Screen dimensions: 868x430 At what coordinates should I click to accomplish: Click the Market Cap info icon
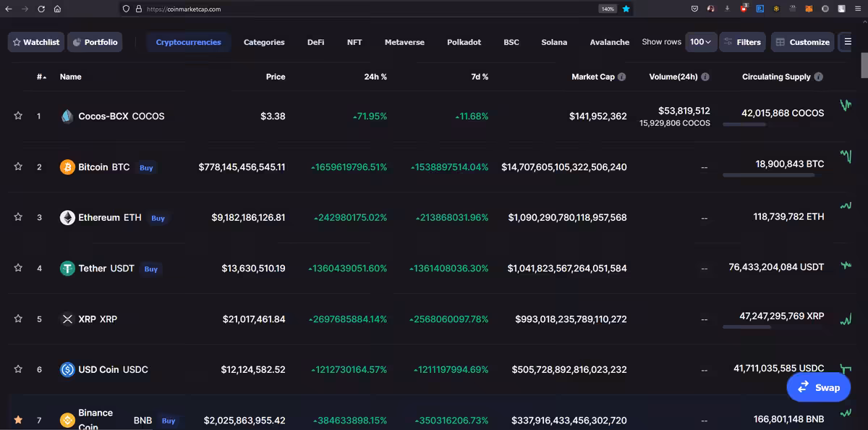pos(621,77)
